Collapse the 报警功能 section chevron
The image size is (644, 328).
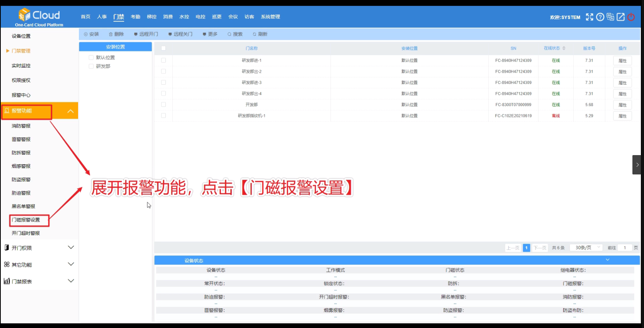pyautogui.click(x=70, y=111)
